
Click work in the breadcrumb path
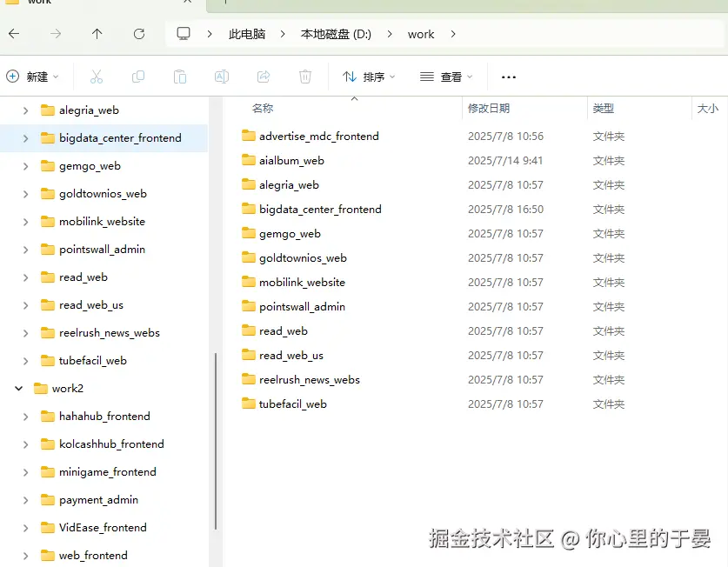pyautogui.click(x=421, y=35)
